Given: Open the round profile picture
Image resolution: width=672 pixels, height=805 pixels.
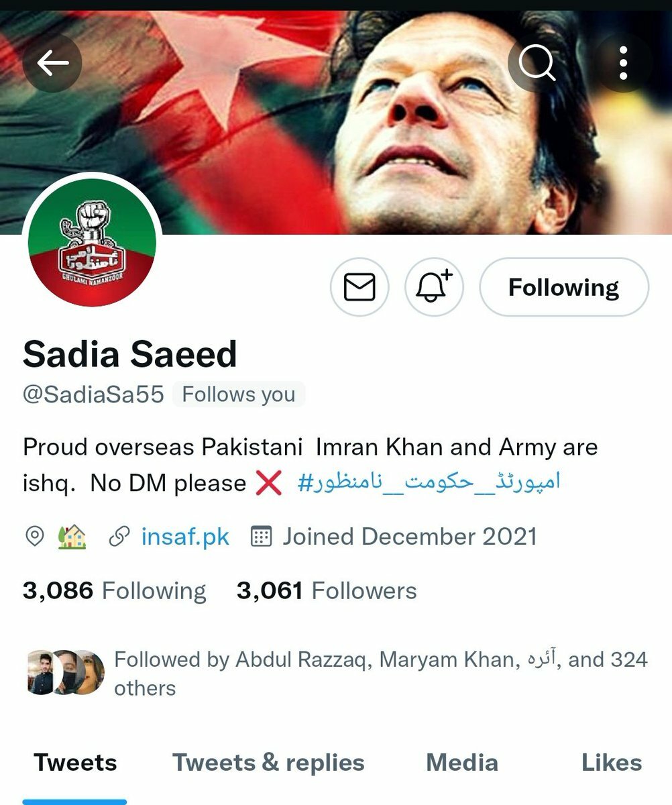Looking at the screenshot, I should pyautogui.click(x=92, y=243).
